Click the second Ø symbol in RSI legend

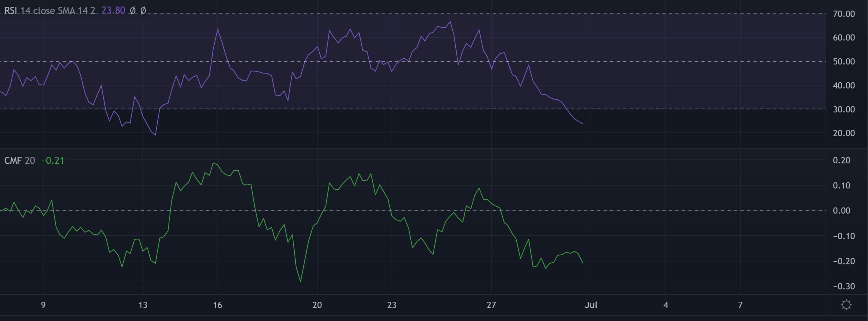tap(143, 10)
